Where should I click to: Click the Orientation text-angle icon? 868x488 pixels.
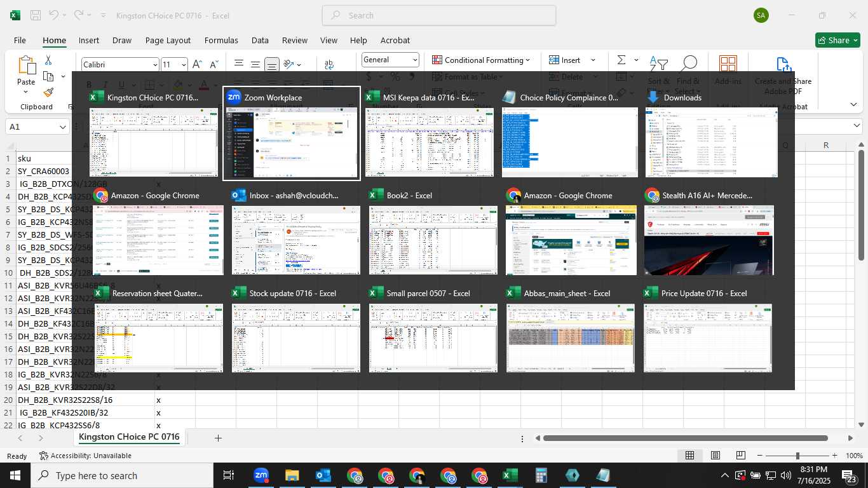click(289, 64)
